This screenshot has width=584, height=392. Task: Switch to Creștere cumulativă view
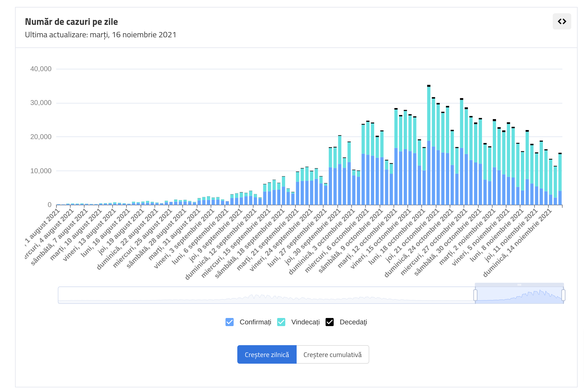tap(332, 355)
